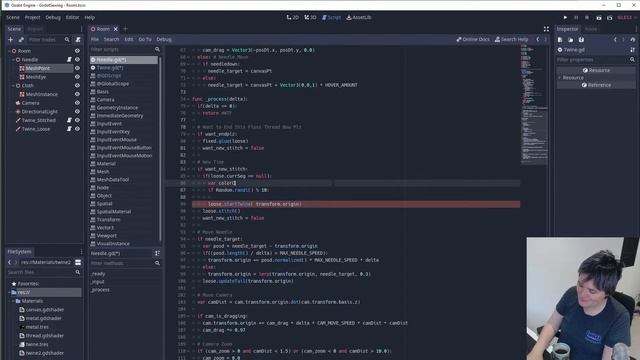
Task: Hide the MeshPoint node
Action: click(x=77, y=68)
